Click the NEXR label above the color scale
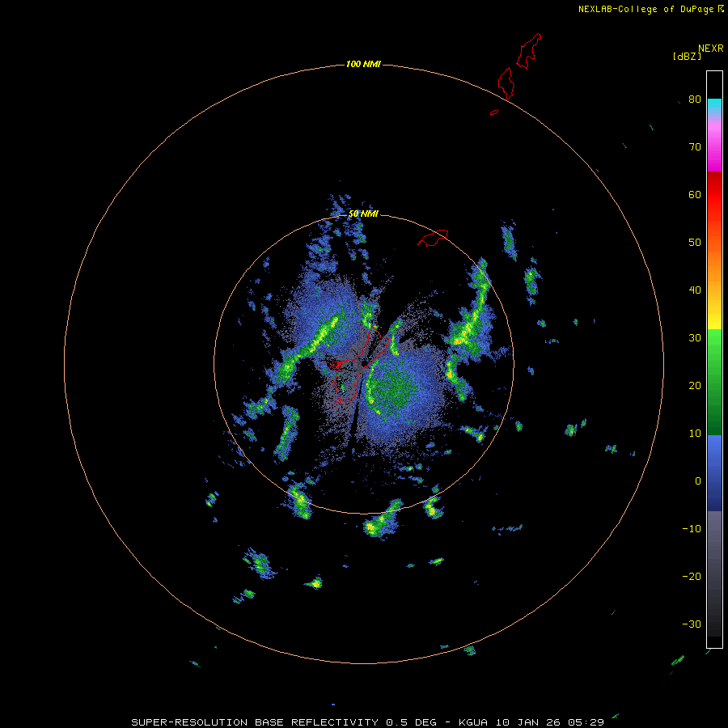The width and height of the screenshot is (728, 728). [711, 49]
